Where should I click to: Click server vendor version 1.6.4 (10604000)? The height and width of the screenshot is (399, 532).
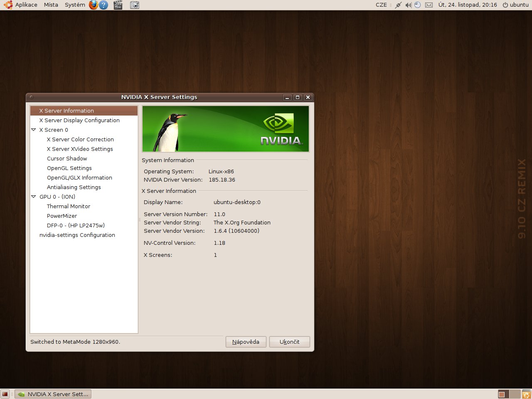tap(236, 231)
